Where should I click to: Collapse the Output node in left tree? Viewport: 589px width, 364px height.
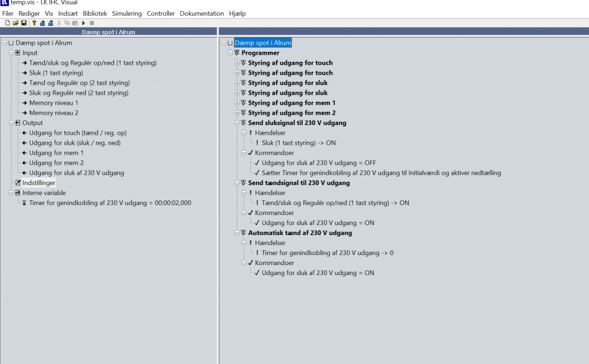[11, 123]
